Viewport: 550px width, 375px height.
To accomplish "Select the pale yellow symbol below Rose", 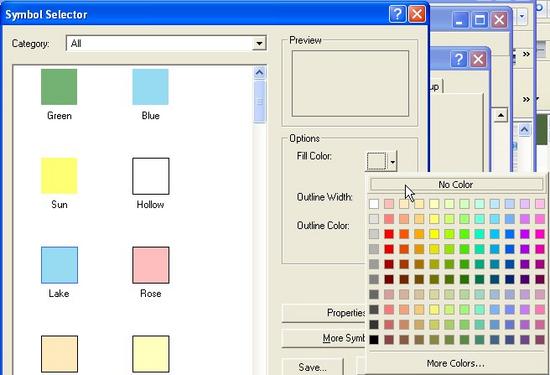I will 150,354.
